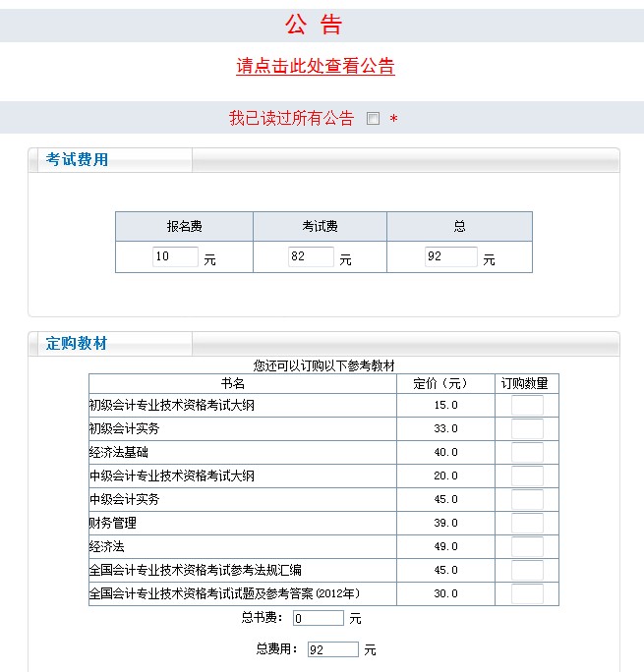Select the 定购教材 section header
This screenshot has height=672, width=644.
click(x=78, y=344)
